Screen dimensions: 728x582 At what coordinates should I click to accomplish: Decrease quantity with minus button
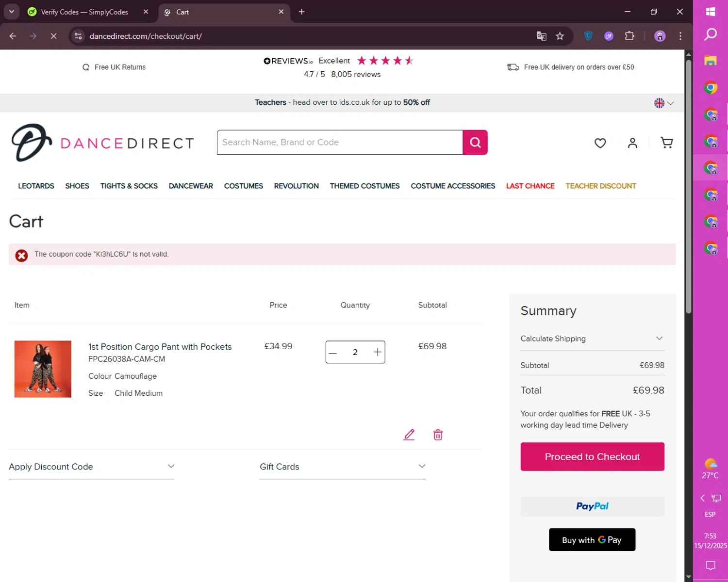pos(332,353)
